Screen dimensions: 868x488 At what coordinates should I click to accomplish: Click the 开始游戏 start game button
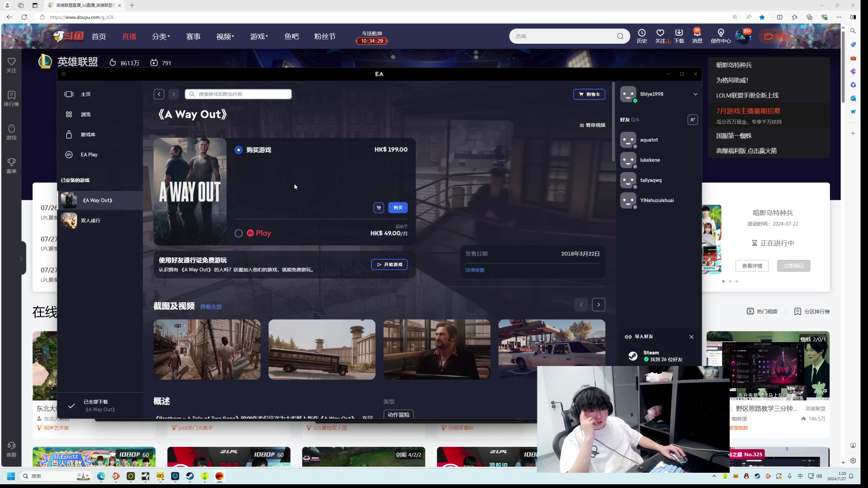pyautogui.click(x=389, y=265)
